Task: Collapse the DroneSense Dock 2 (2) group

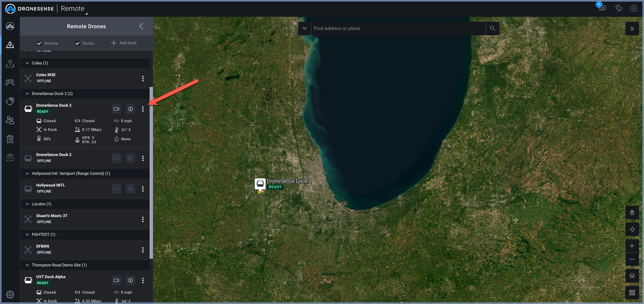Action: 27,94
